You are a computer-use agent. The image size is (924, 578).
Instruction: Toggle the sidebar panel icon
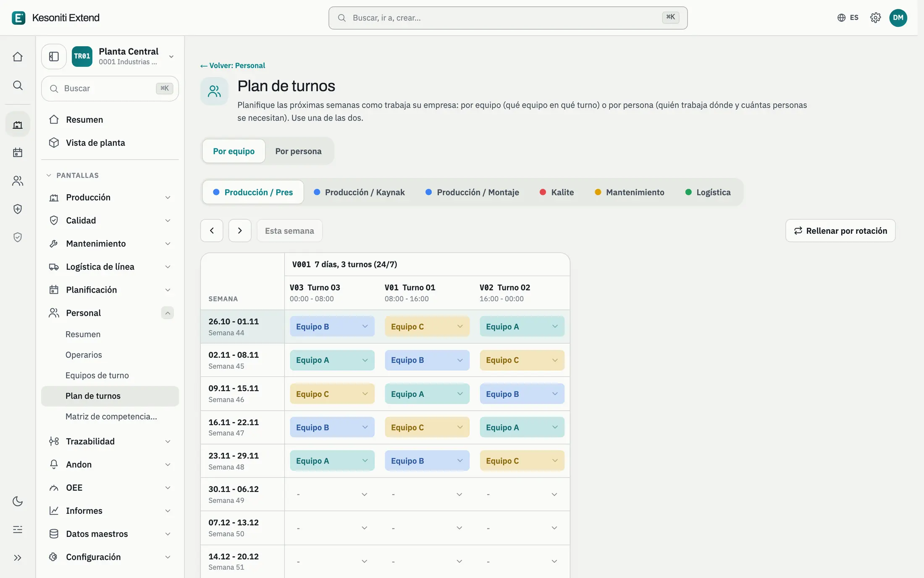tap(54, 56)
